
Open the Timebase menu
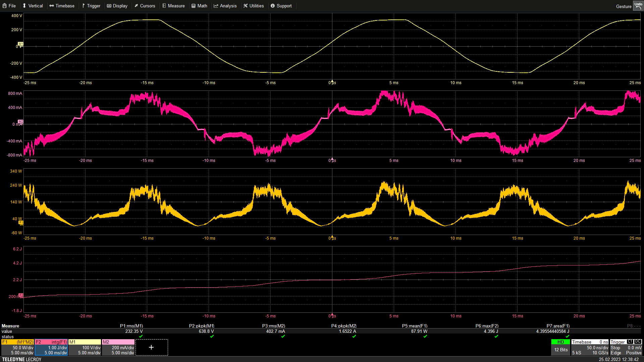tap(62, 6)
